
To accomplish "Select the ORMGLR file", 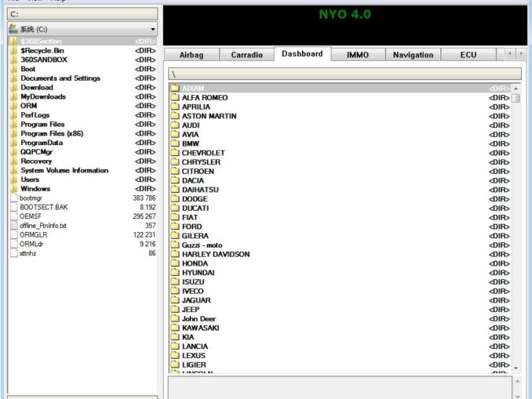I will [82, 234].
